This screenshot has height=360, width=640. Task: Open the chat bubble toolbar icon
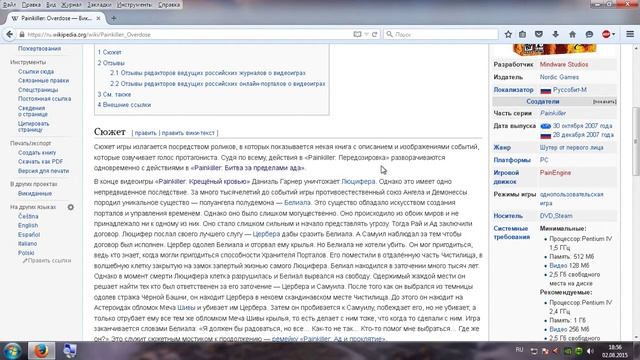589,34
